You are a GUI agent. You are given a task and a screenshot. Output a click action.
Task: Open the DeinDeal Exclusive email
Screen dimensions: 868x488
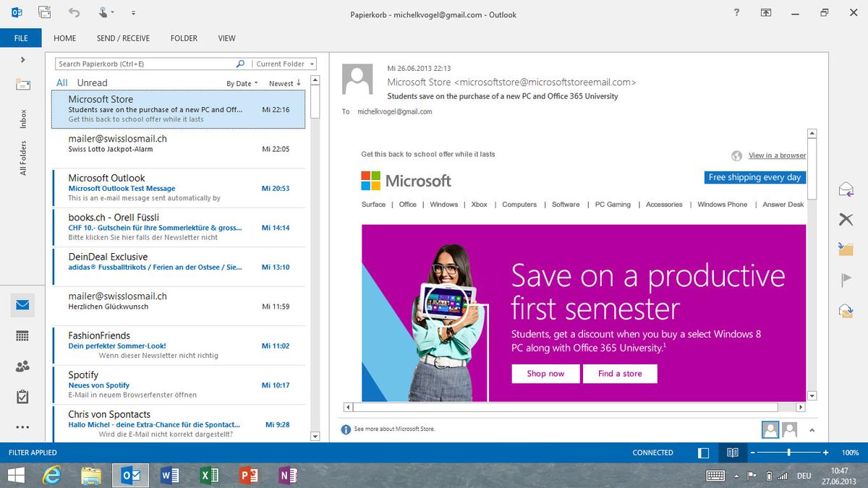pos(179,267)
